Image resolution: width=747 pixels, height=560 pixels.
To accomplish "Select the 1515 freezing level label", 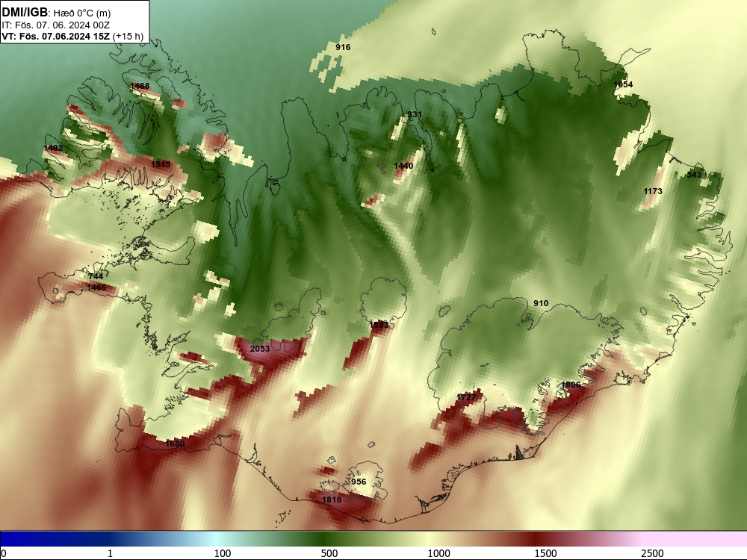I will click(x=161, y=164).
